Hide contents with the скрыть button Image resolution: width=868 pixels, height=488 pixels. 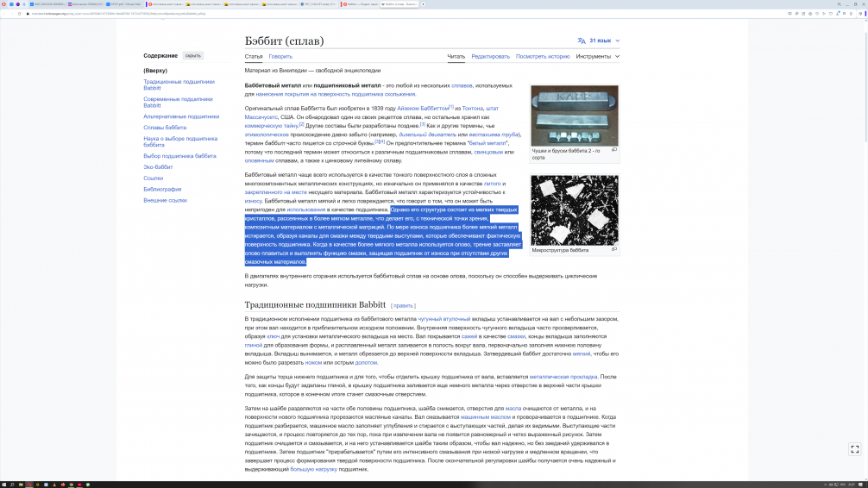[x=192, y=56]
